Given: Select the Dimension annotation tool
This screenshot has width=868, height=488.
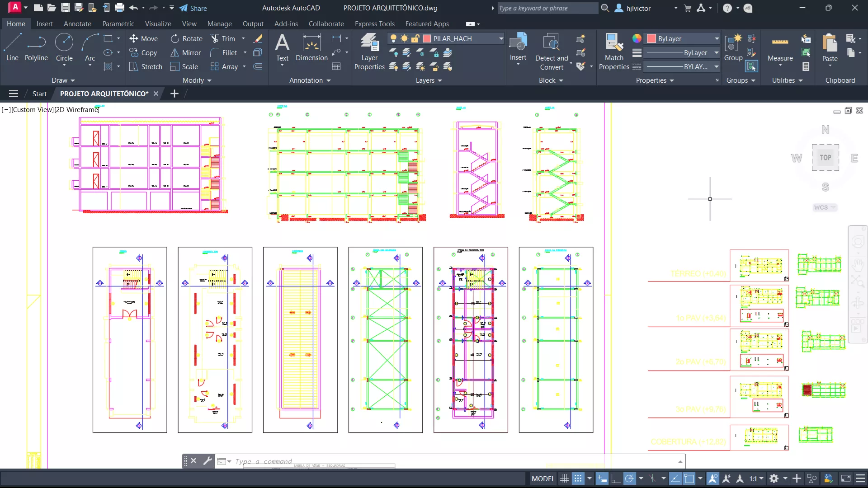Looking at the screenshot, I should (311, 47).
